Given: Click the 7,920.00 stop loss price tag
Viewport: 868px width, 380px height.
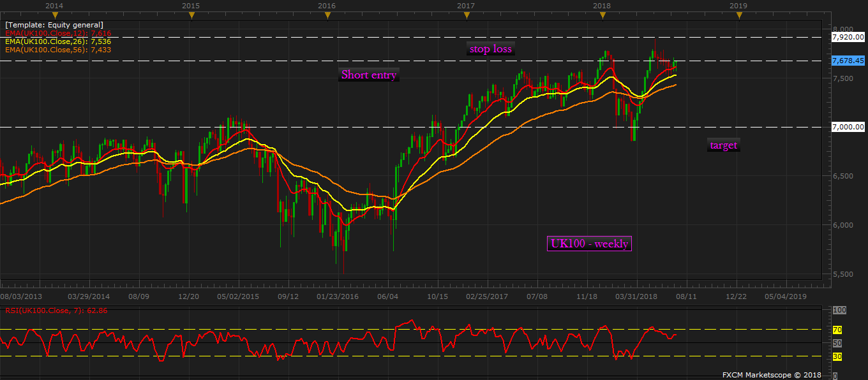Looking at the screenshot, I should pos(848,37).
